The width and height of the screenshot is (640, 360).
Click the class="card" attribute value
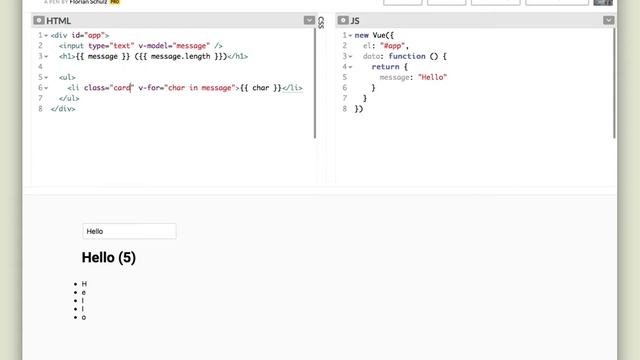(x=122, y=88)
